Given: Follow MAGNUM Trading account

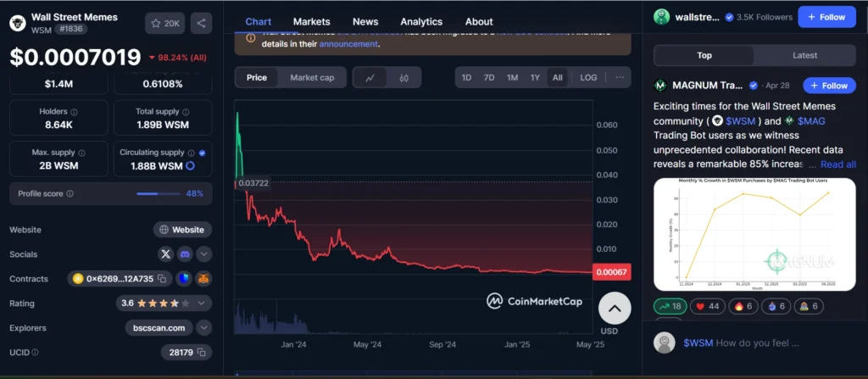Looking at the screenshot, I should pyautogui.click(x=829, y=86).
